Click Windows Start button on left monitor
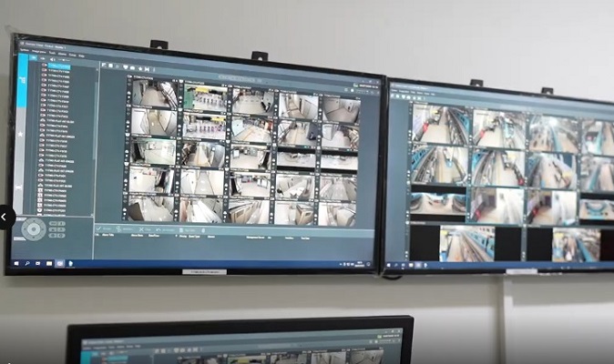The height and width of the screenshot is (364, 614). click(x=17, y=261)
